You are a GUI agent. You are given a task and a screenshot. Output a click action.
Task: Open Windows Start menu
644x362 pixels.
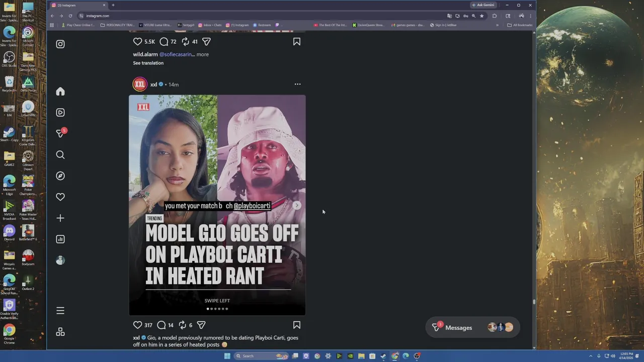tap(227, 356)
